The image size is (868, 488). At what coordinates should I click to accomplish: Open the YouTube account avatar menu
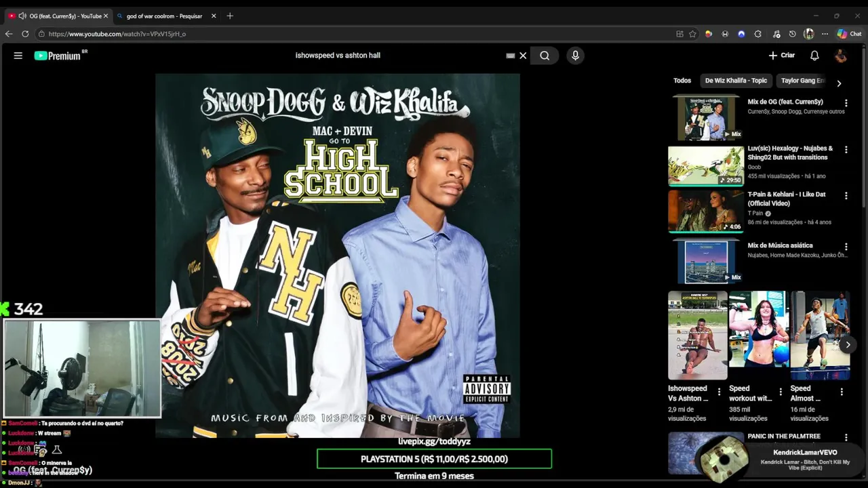[x=841, y=56]
